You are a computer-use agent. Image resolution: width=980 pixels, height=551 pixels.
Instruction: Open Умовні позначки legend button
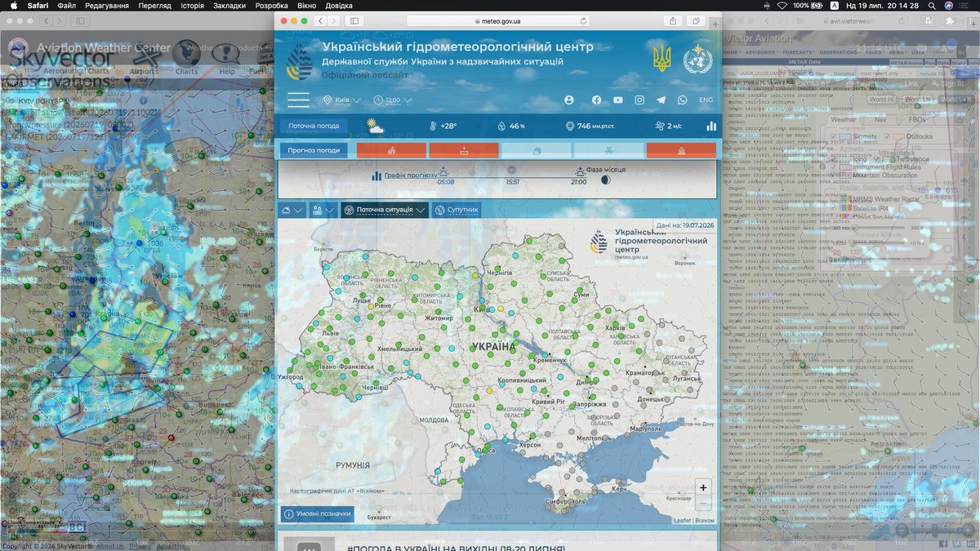click(x=318, y=514)
